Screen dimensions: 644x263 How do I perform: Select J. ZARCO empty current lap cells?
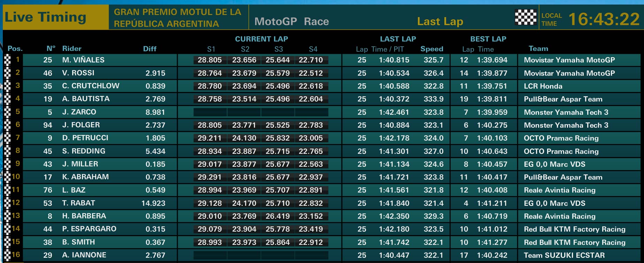coord(261,112)
